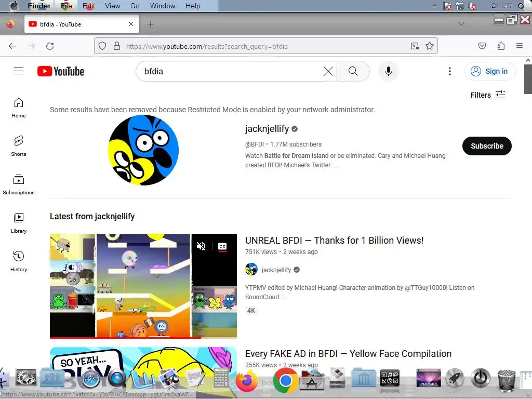
Task: Open Every FAKE AD in BFDI video title
Action: [348, 353]
